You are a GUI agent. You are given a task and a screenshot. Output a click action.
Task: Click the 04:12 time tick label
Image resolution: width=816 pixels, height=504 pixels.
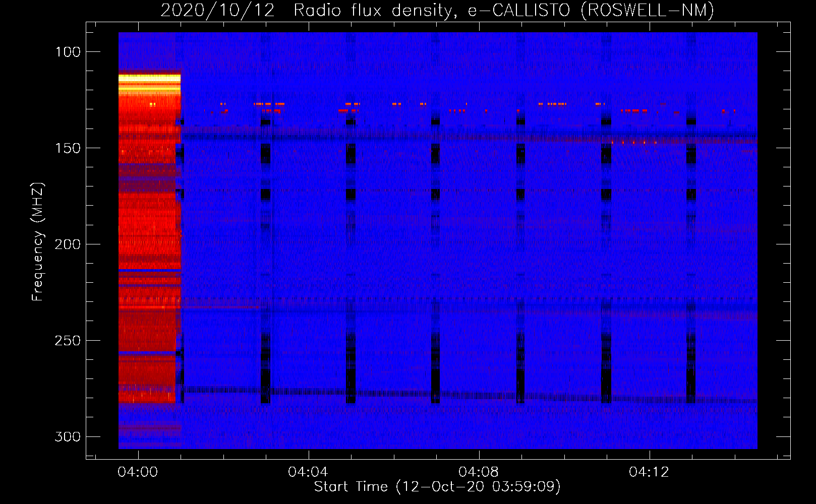pyautogui.click(x=649, y=472)
